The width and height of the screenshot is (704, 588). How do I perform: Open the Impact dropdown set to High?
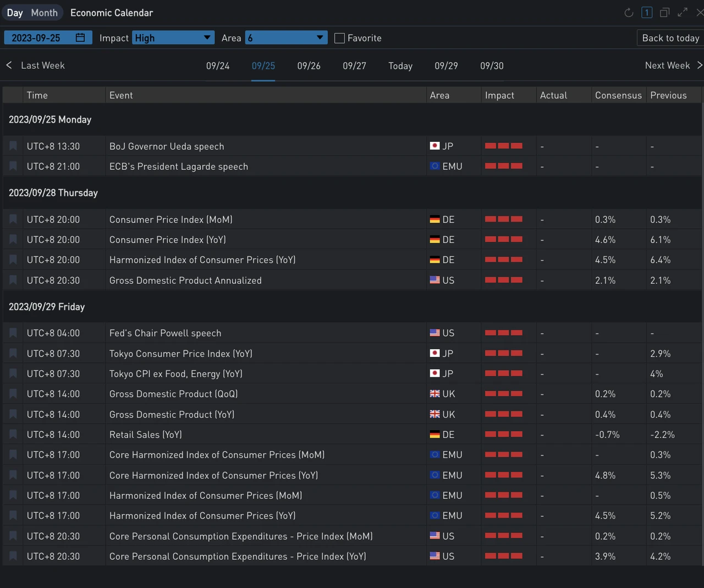click(x=173, y=38)
